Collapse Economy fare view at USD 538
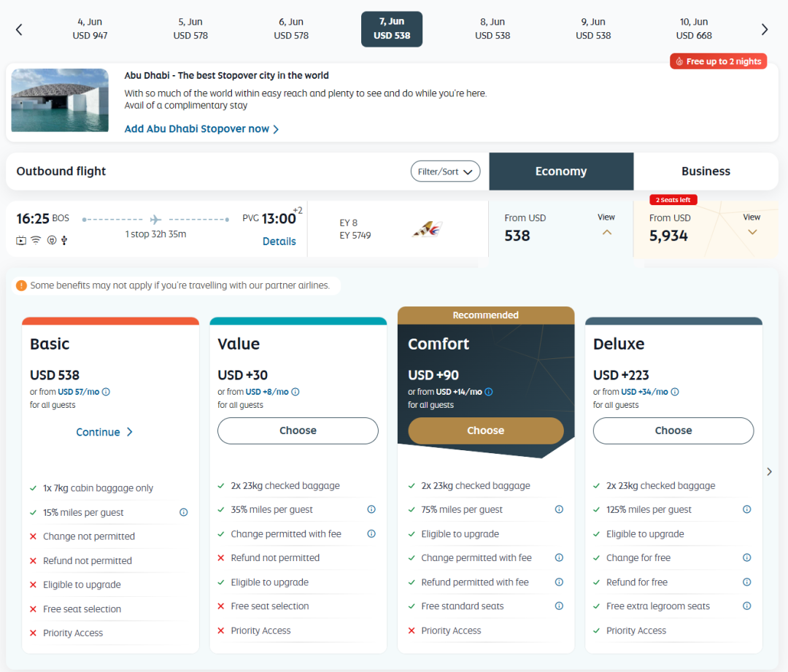 point(606,232)
